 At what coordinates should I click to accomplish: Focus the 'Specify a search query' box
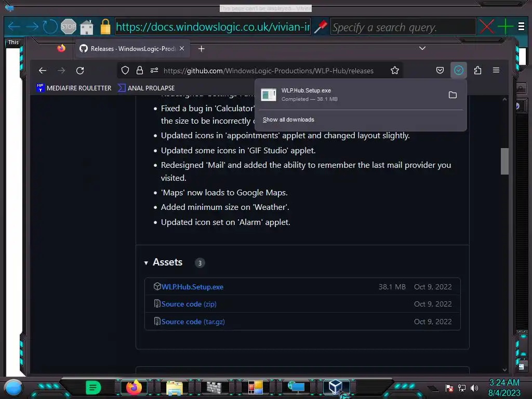point(403,27)
